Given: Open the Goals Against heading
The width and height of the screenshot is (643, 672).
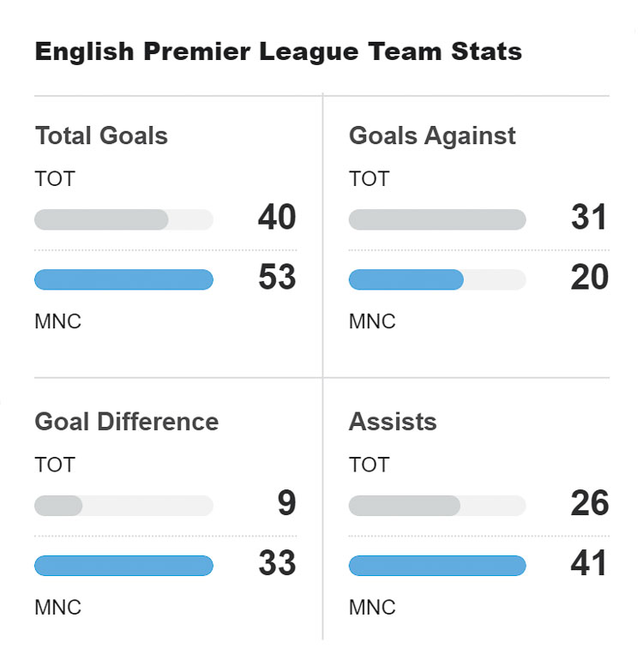Looking at the screenshot, I should [x=432, y=135].
